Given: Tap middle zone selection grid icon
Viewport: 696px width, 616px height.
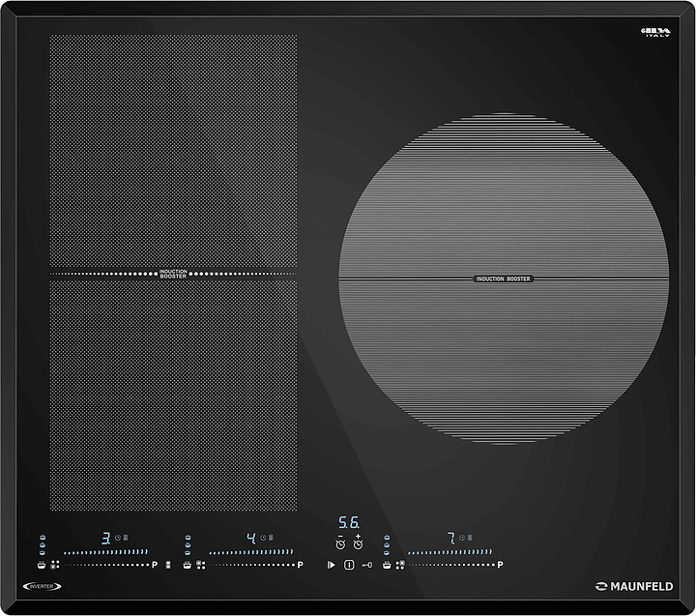Looking at the screenshot, I should (201, 564).
